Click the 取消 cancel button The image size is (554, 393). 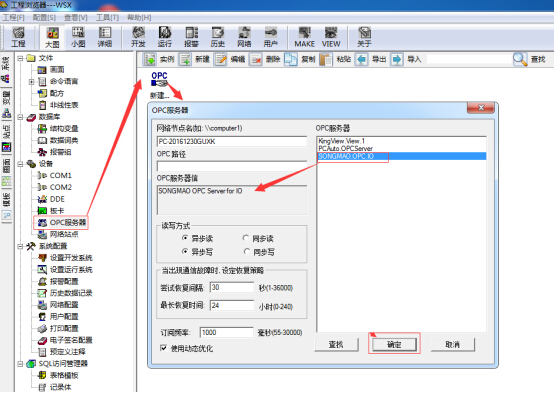point(453,344)
